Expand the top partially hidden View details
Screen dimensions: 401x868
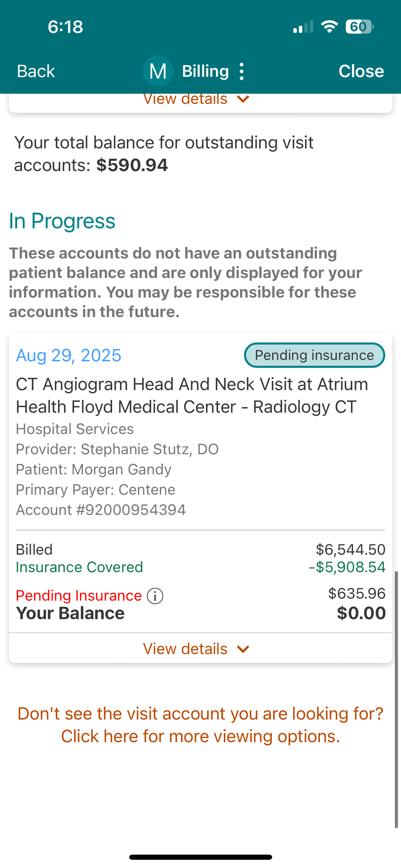pos(185,99)
